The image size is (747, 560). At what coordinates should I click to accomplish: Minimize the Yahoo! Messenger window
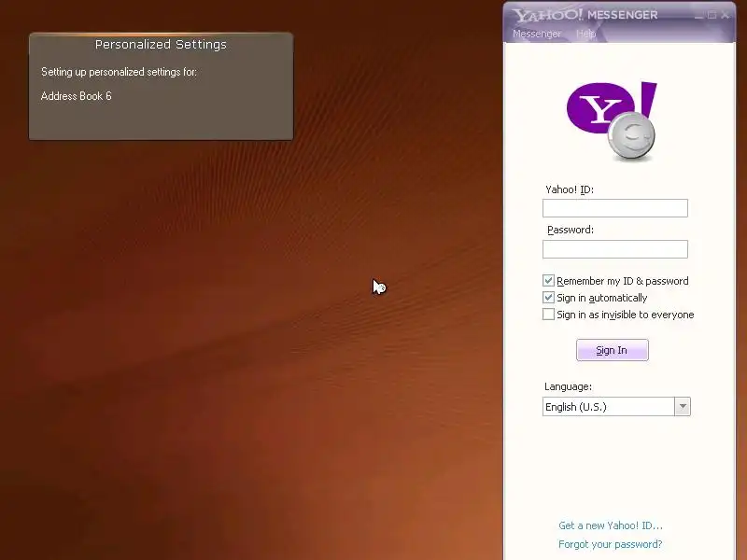(x=698, y=15)
